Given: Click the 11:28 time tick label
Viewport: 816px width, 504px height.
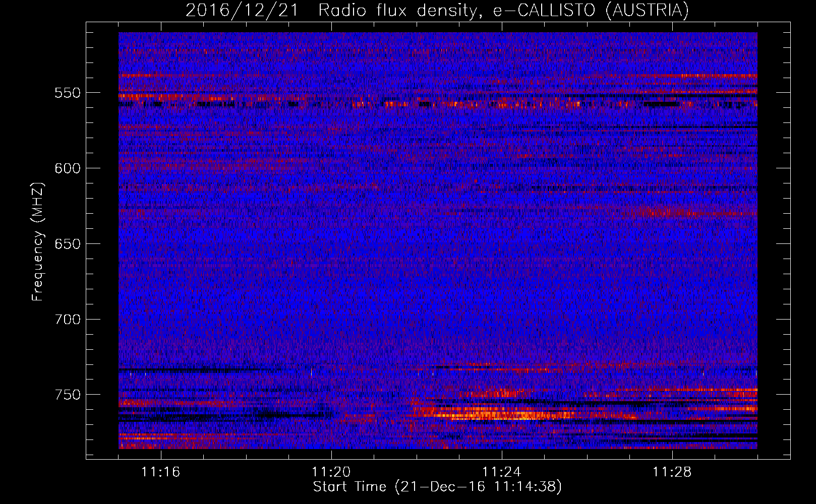Looking at the screenshot, I should click(x=672, y=472).
